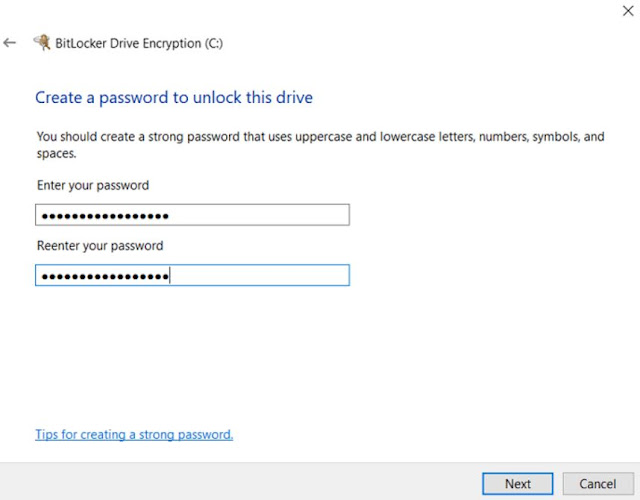Click the BitLocker key icon
This screenshot has height=500, width=640.
42,42
